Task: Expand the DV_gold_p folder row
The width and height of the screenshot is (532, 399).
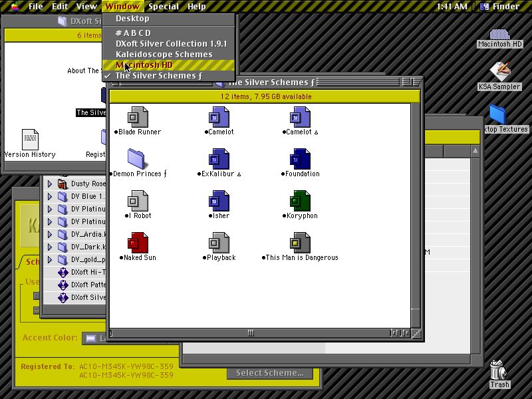Action: 49,260
